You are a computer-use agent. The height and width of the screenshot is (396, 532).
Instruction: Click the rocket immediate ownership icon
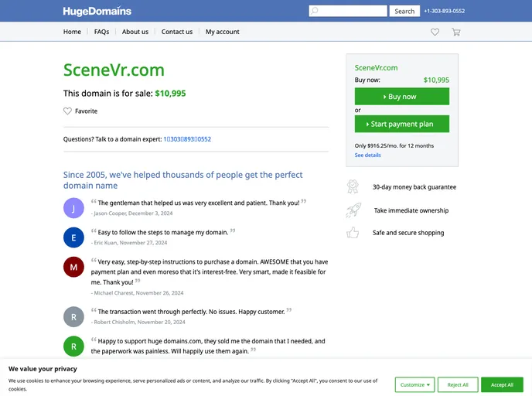(353, 210)
